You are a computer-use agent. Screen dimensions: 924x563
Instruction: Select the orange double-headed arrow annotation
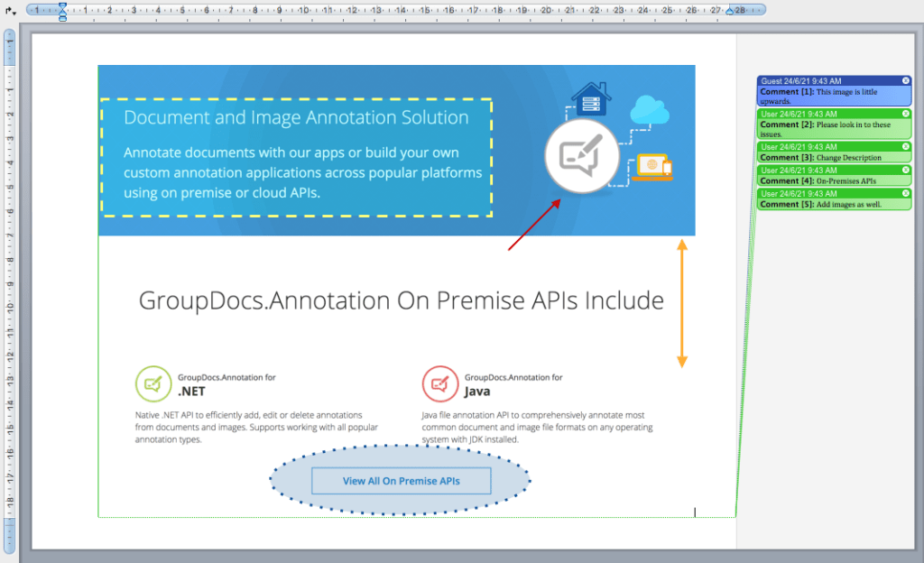(x=682, y=298)
